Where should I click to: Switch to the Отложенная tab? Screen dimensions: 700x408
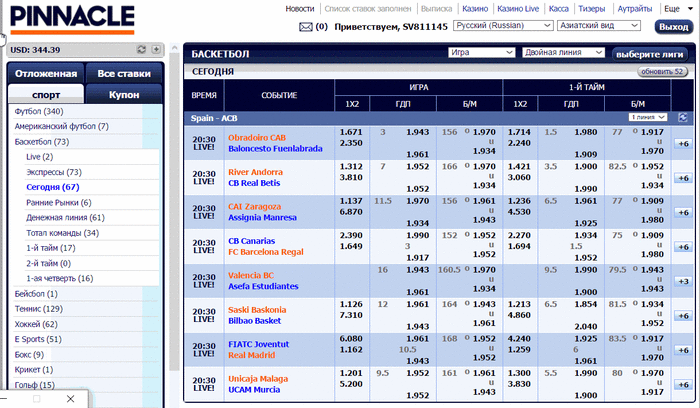tap(46, 74)
